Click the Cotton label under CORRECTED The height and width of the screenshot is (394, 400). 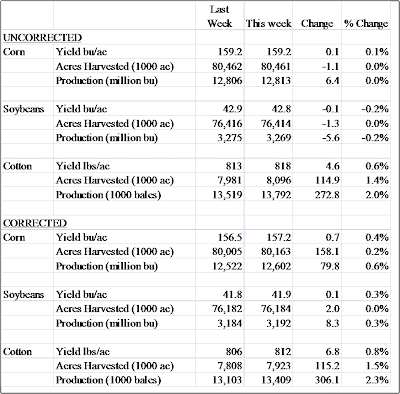(x=17, y=352)
